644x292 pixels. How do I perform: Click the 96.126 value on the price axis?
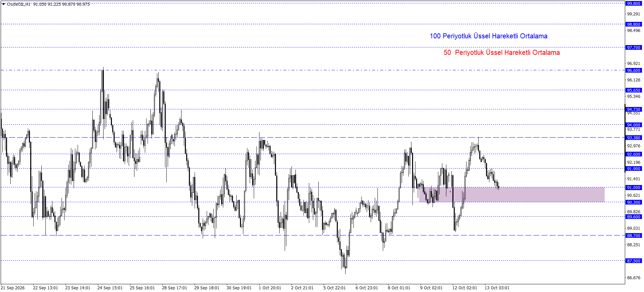(x=634, y=80)
